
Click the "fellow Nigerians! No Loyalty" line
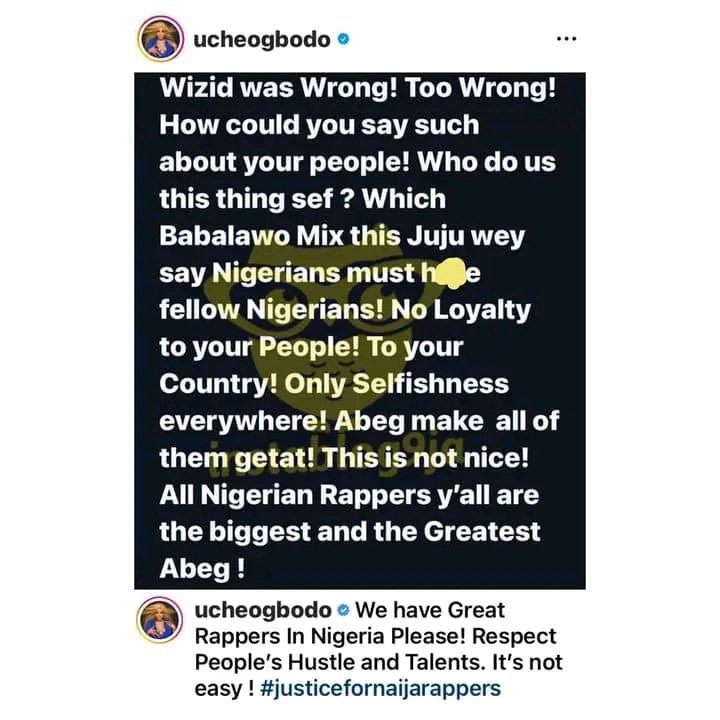tap(345, 309)
